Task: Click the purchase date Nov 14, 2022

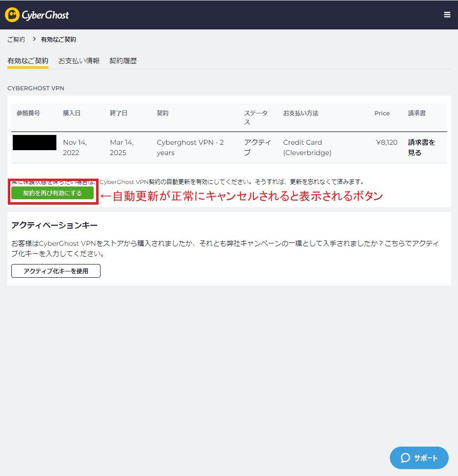Action: point(75,148)
